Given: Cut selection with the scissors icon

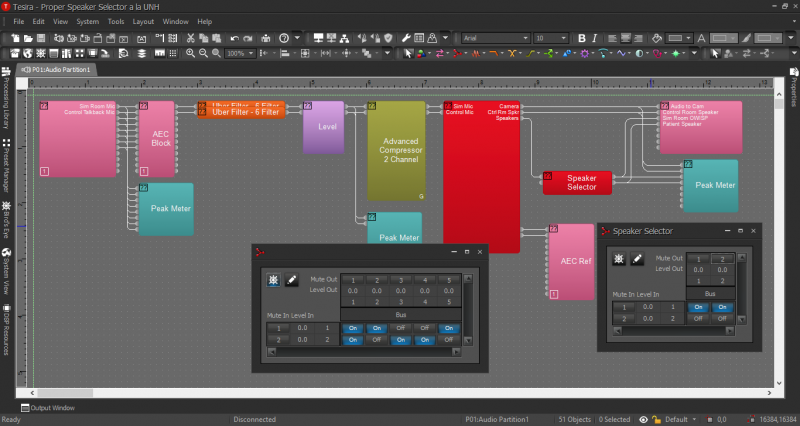Looking at the screenshot, I should click(190, 38).
